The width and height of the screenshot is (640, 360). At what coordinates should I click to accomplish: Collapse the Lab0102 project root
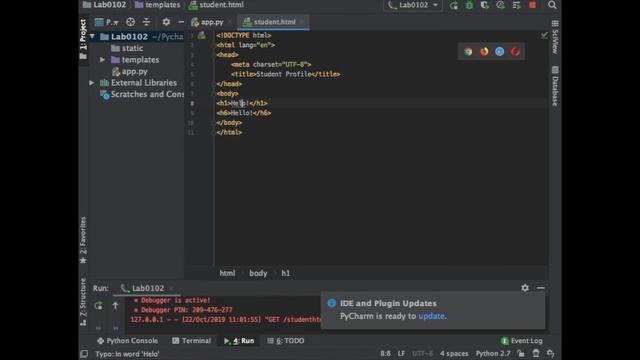coord(92,37)
